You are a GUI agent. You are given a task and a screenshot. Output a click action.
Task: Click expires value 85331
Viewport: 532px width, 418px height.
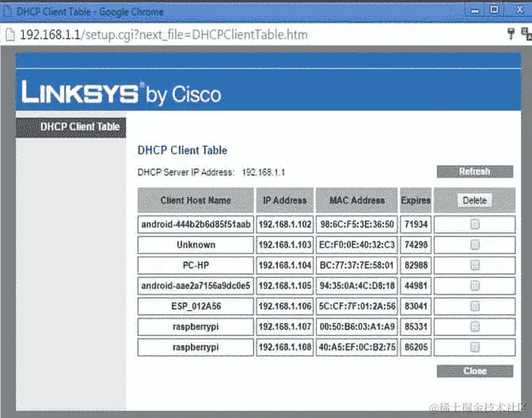(416, 327)
